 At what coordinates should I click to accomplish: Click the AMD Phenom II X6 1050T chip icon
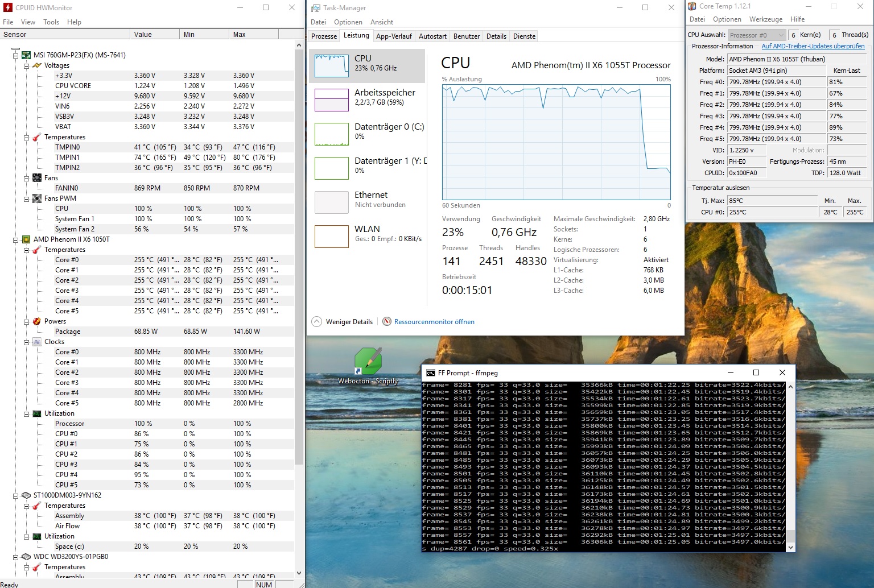26,239
